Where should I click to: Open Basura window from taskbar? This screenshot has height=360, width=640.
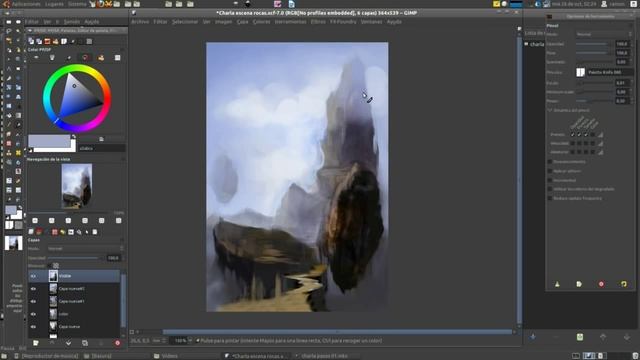pos(97,356)
